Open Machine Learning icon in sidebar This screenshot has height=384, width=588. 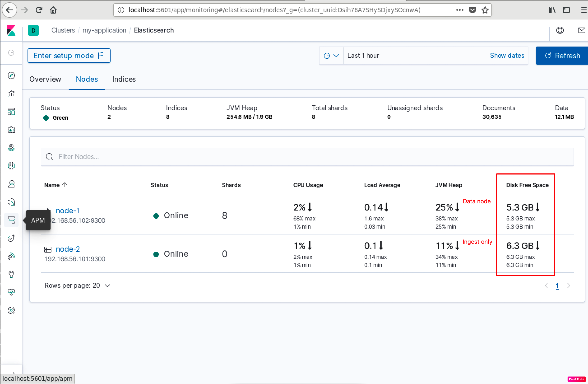tap(11, 166)
